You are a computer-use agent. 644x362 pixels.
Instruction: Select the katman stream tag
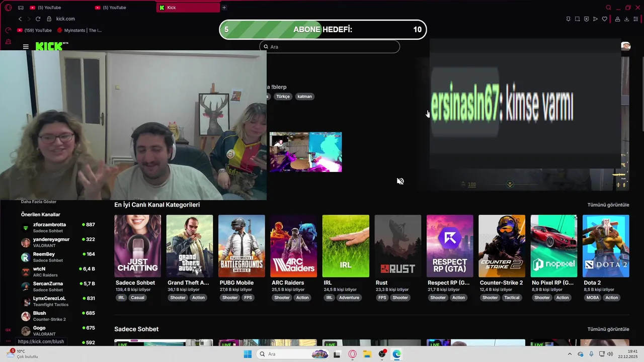304,97
